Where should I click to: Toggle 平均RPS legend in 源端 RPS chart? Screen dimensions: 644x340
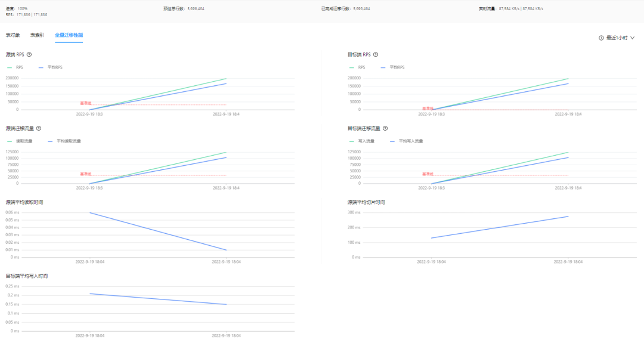pyautogui.click(x=51, y=67)
